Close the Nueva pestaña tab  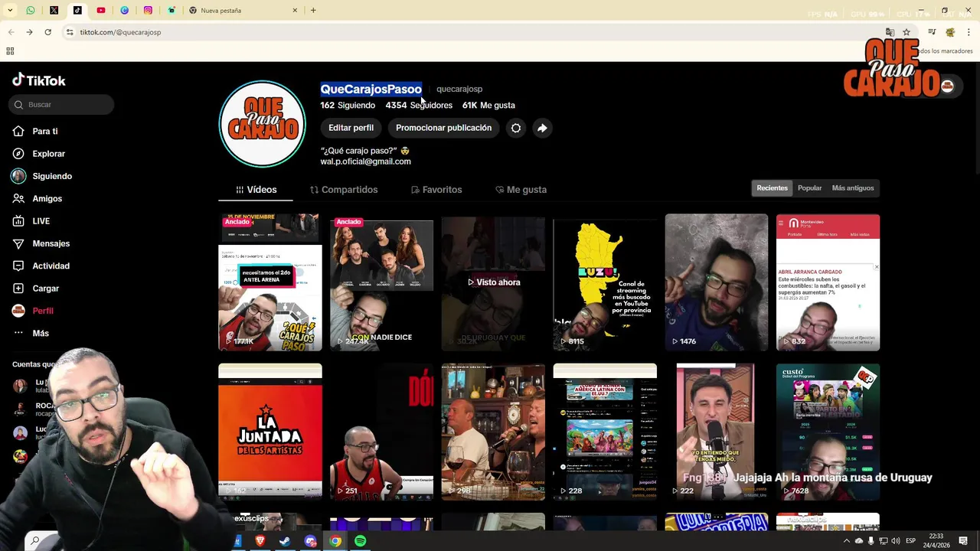pos(295,11)
